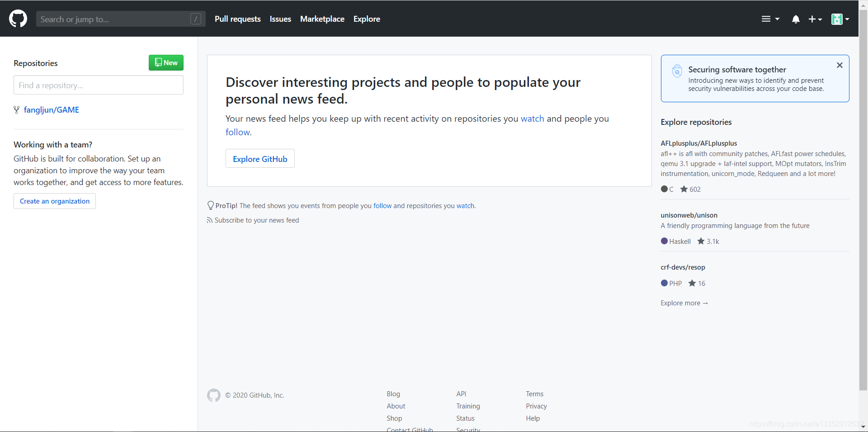Open the Blog footer link
Viewport: 868px width, 432px height.
click(393, 394)
